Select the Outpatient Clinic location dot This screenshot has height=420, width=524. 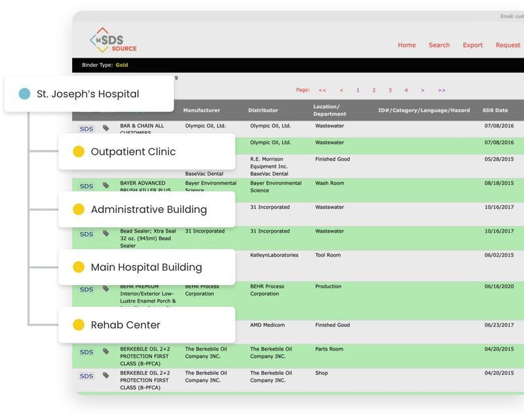pyautogui.click(x=79, y=151)
